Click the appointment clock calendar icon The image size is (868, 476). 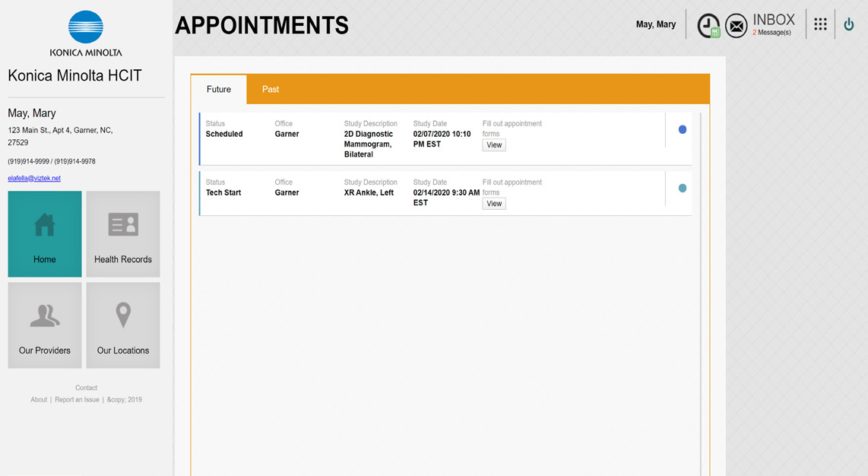[x=708, y=26]
